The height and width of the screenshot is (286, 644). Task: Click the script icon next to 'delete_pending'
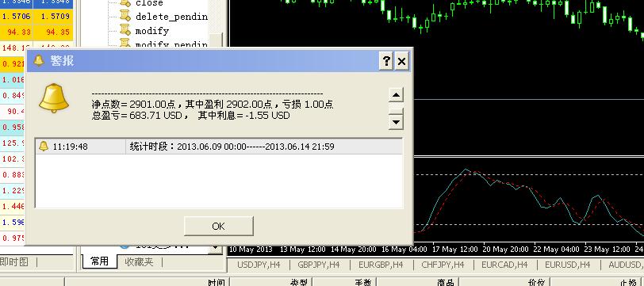125,16
